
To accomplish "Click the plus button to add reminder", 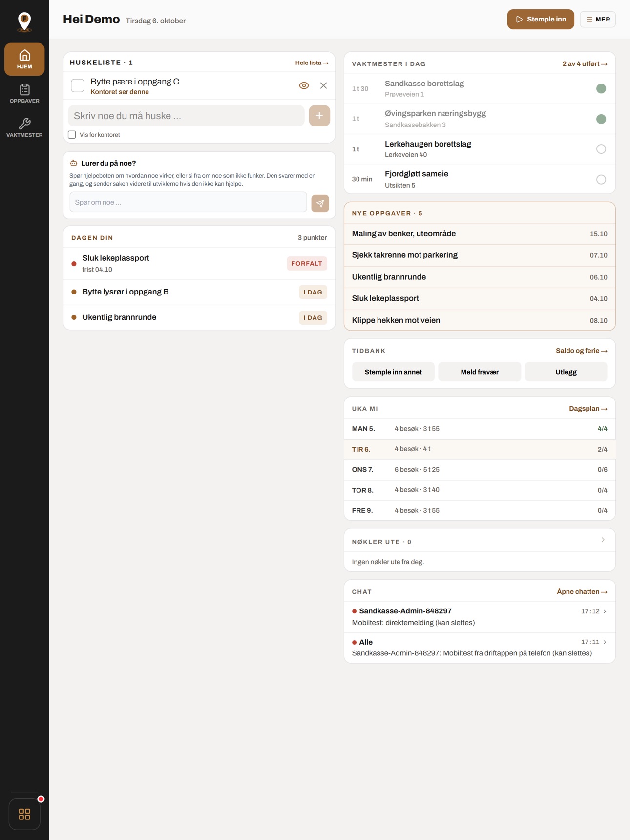I will (x=319, y=116).
